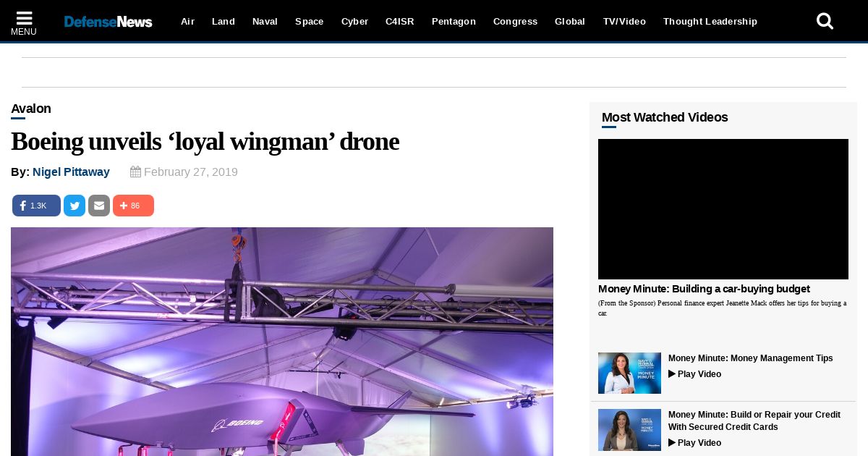Open the Avalon category link
Image resolution: width=868 pixels, height=456 pixels.
point(31,109)
